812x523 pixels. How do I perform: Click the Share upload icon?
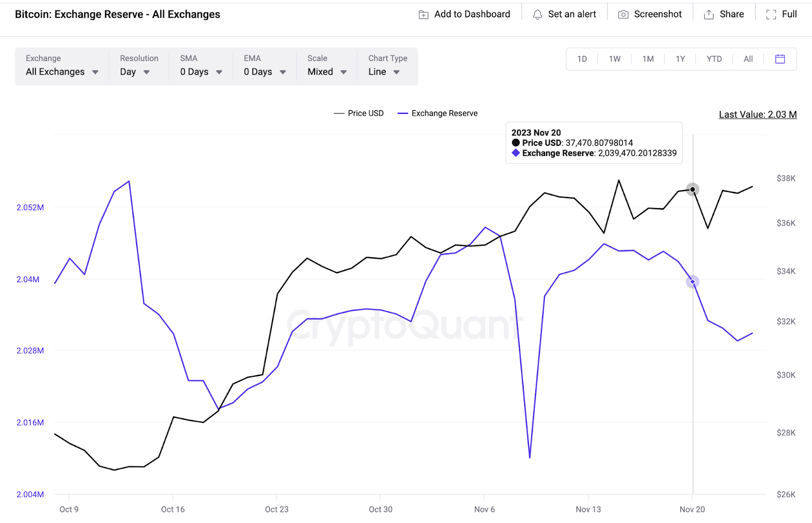click(x=708, y=15)
